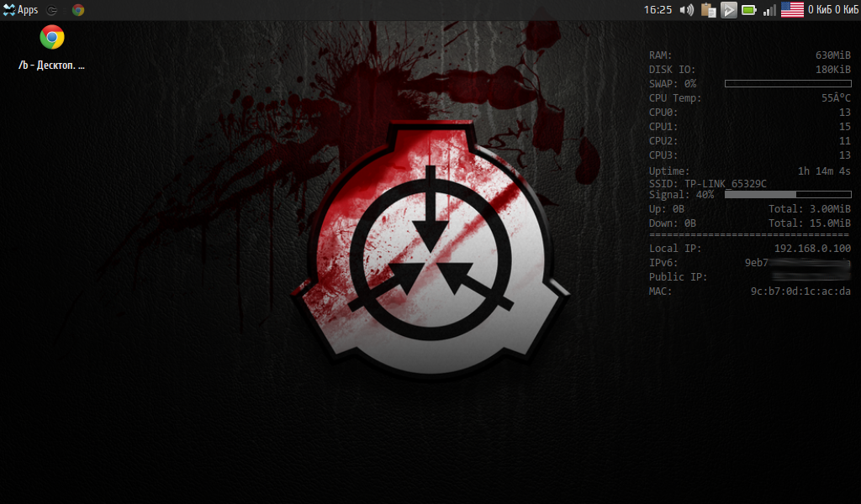Click the 'CPU Temp:' label
Image resolution: width=861 pixels, height=504 pixels.
point(675,99)
